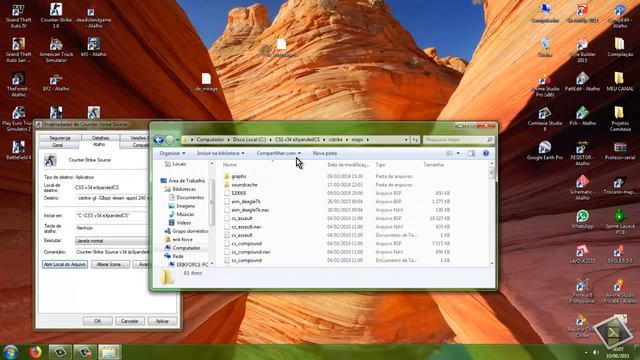This screenshot has height=360, width=640.
Task: Select the bf3 - Atalho desktop icon
Action: click(x=93, y=47)
